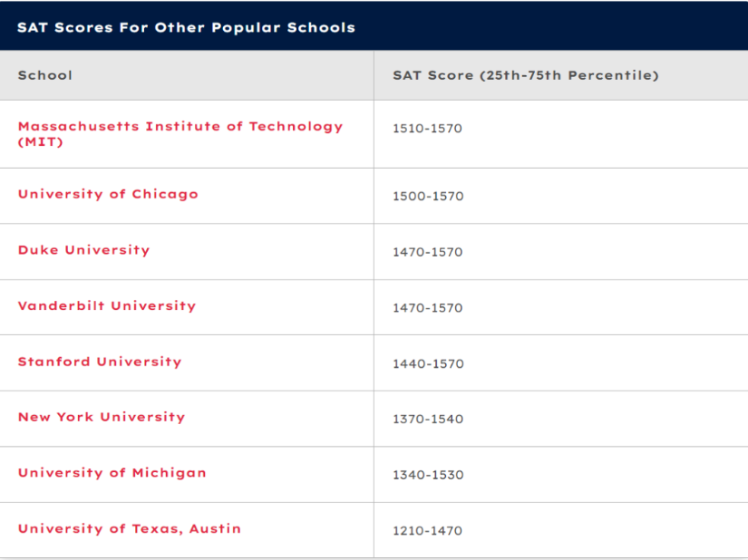Select Vanderbilt University's 1470-1570 score value
Screen dimensions: 748x560
click(x=427, y=308)
